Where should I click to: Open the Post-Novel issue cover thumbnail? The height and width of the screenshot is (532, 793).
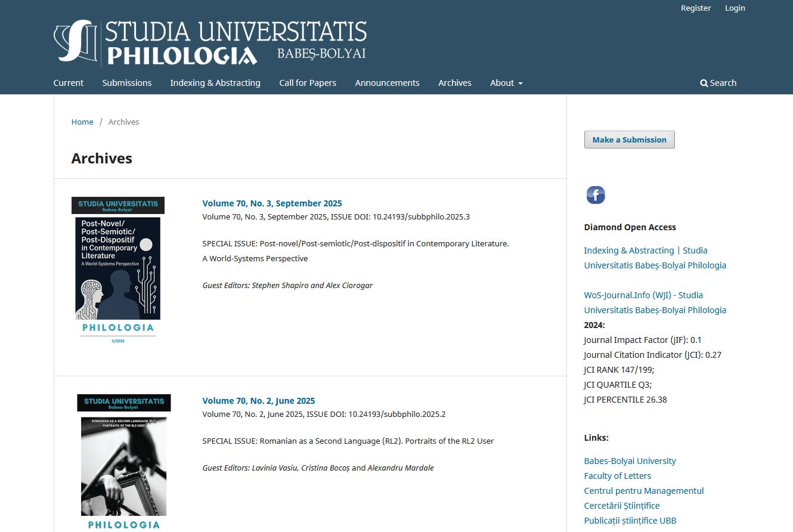(x=118, y=271)
